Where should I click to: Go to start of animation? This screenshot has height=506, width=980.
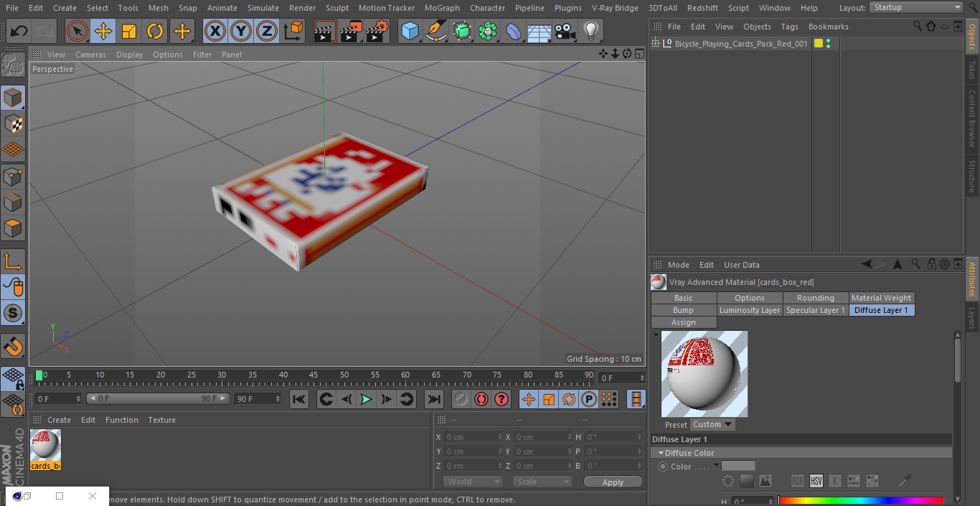[299, 399]
